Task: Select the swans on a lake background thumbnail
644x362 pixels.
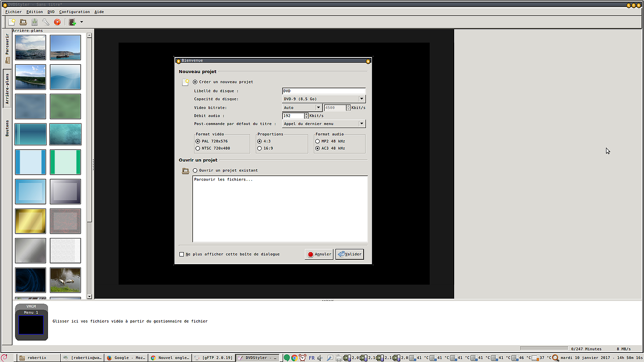Action: pos(65,280)
